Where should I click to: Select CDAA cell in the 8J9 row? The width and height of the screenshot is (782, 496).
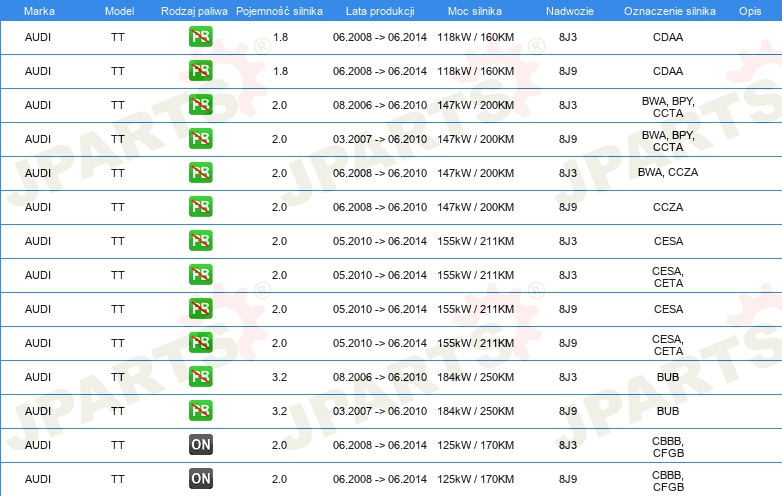tap(668, 71)
